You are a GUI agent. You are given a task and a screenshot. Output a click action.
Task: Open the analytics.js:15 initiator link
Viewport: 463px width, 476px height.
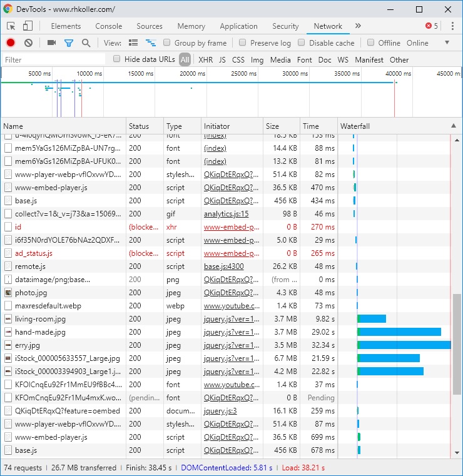[226, 214]
